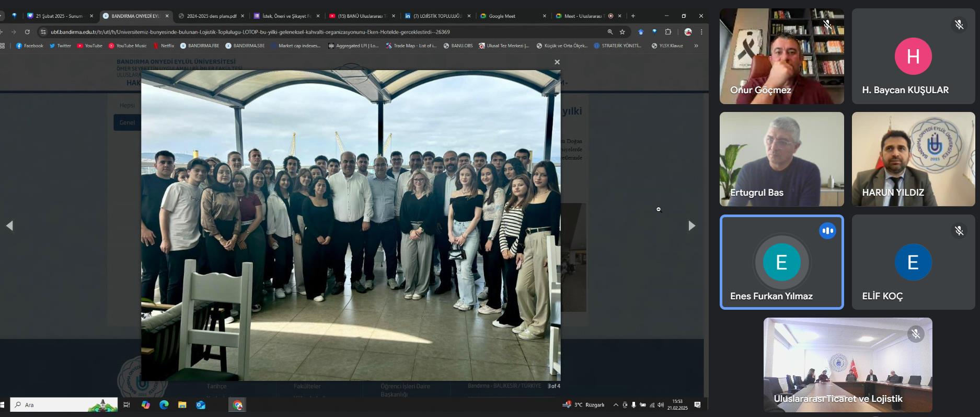
Task: Open the BANDIRMA.FBE bookmark
Action: click(x=200, y=46)
